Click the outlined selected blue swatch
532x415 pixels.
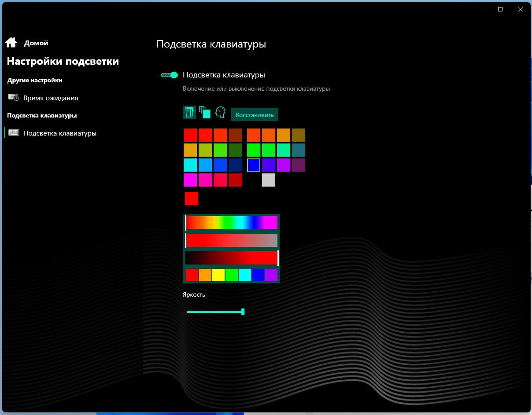254,165
